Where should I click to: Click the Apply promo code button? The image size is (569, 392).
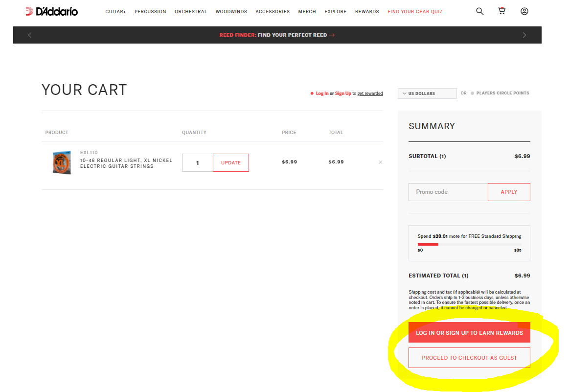tap(509, 192)
